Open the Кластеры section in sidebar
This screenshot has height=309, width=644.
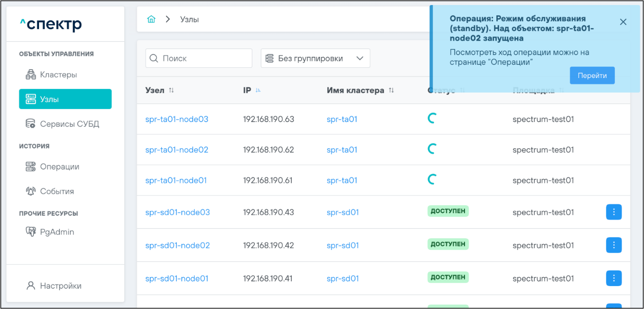coord(58,75)
